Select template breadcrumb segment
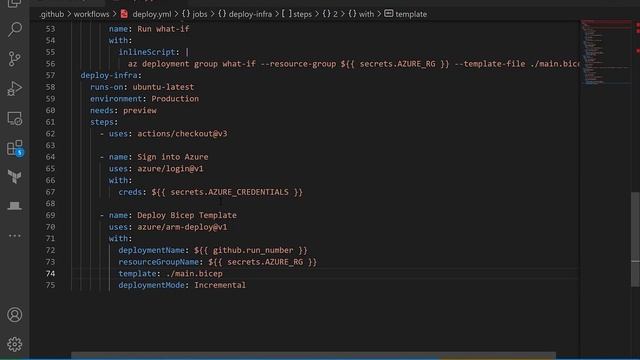640x360 pixels. (x=406, y=14)
